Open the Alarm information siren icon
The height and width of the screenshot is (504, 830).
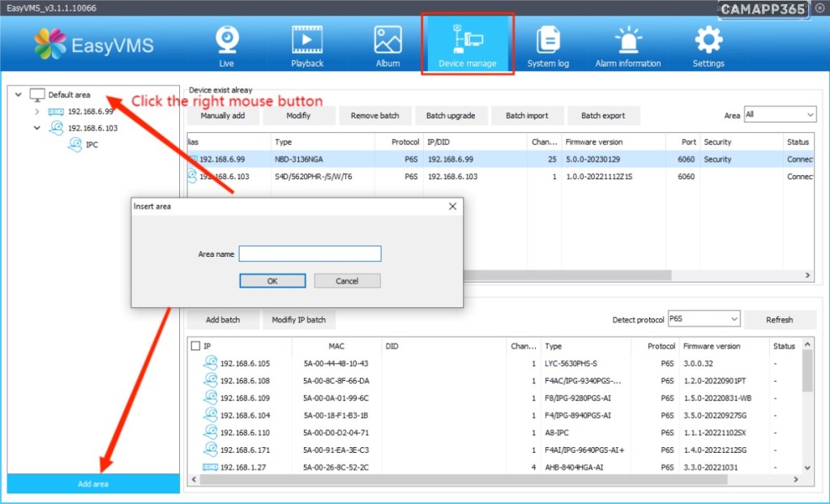[x=627, y=40]
